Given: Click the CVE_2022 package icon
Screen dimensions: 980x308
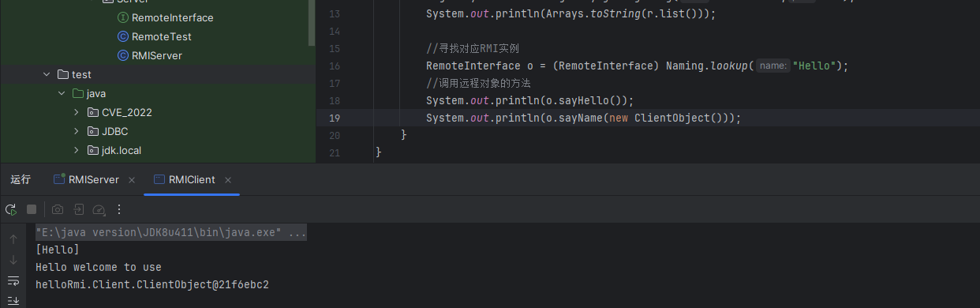Looking at the screenshot, I should 93,112.
